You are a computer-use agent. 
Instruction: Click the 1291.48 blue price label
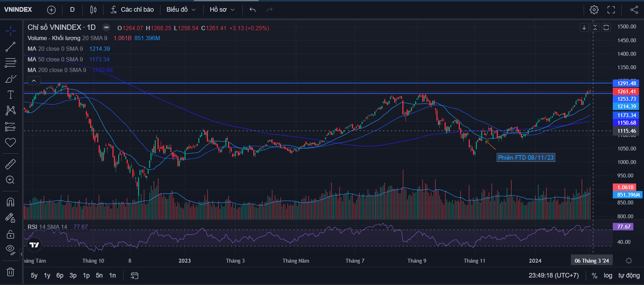(626, 83)
